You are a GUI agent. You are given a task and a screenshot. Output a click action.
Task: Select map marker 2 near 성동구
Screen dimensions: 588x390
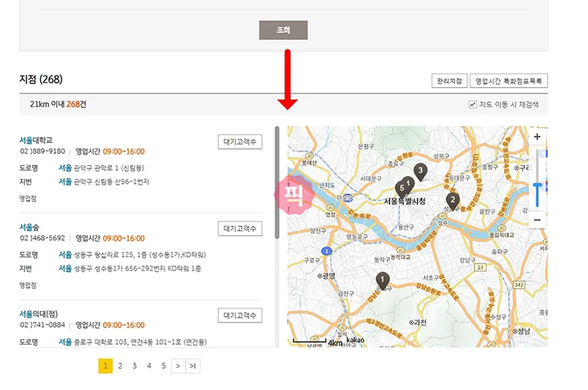(x=453, y=201)
